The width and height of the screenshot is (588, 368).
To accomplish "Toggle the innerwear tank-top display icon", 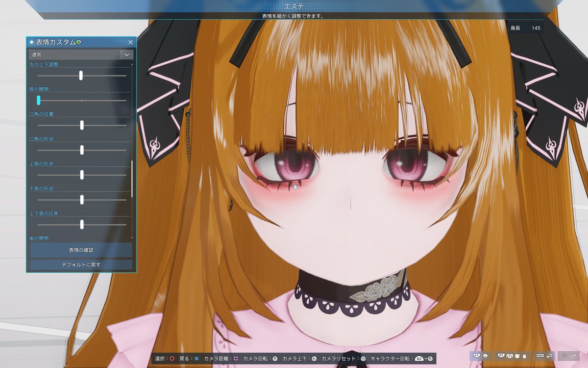I will point(524,356).
